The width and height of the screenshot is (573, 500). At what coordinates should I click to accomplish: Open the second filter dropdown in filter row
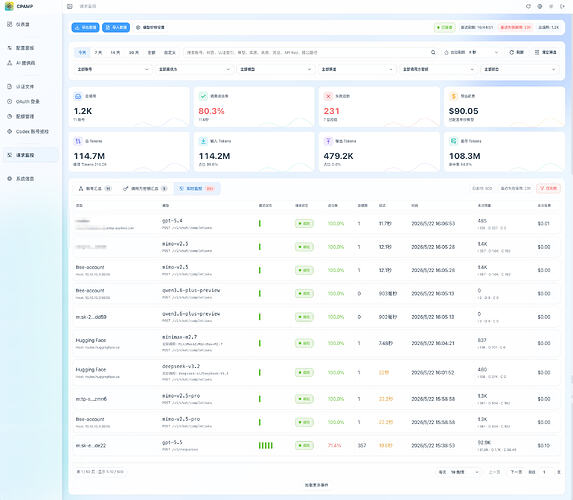pyautogui.click(x=194, y=69)
